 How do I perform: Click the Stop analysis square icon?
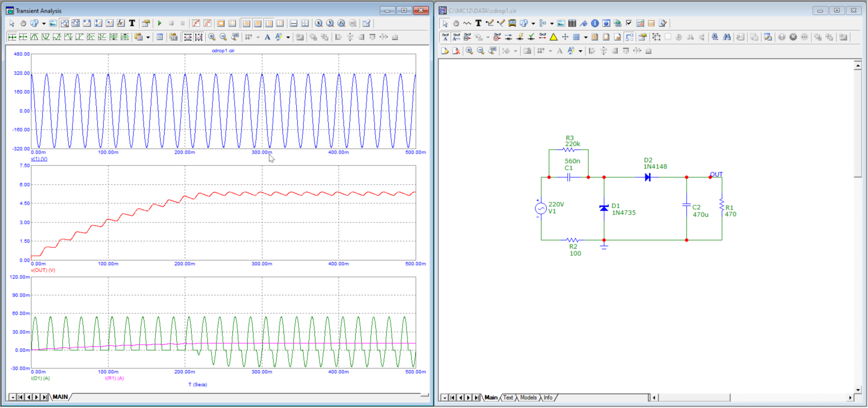coord(171,23)
